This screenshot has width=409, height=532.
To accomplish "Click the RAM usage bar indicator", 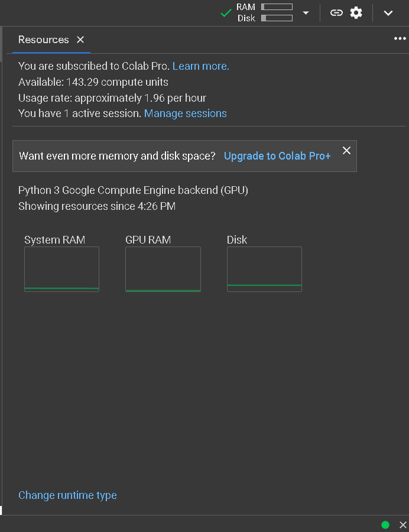I will point(277,7).
